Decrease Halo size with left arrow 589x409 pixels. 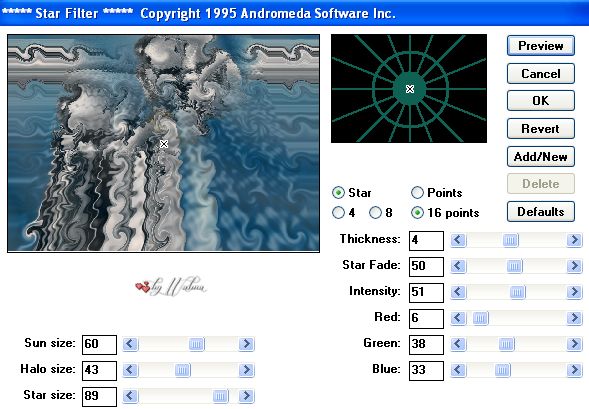click(x=130, y=370)
